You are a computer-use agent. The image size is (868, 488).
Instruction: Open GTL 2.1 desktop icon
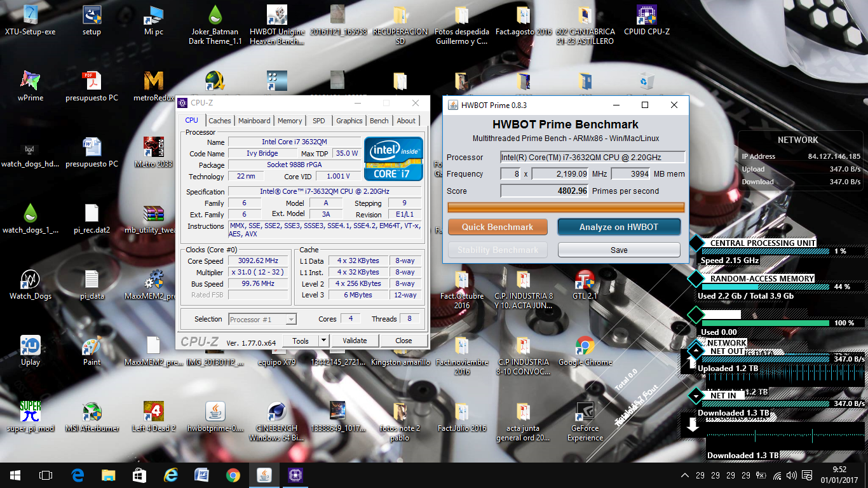click(x=585, y=285)
